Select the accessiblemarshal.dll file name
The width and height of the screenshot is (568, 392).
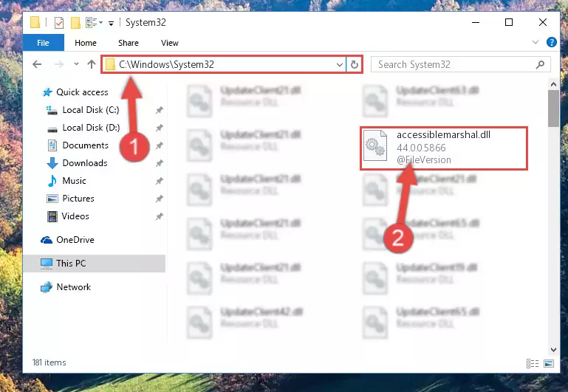[x=443, y=135]
